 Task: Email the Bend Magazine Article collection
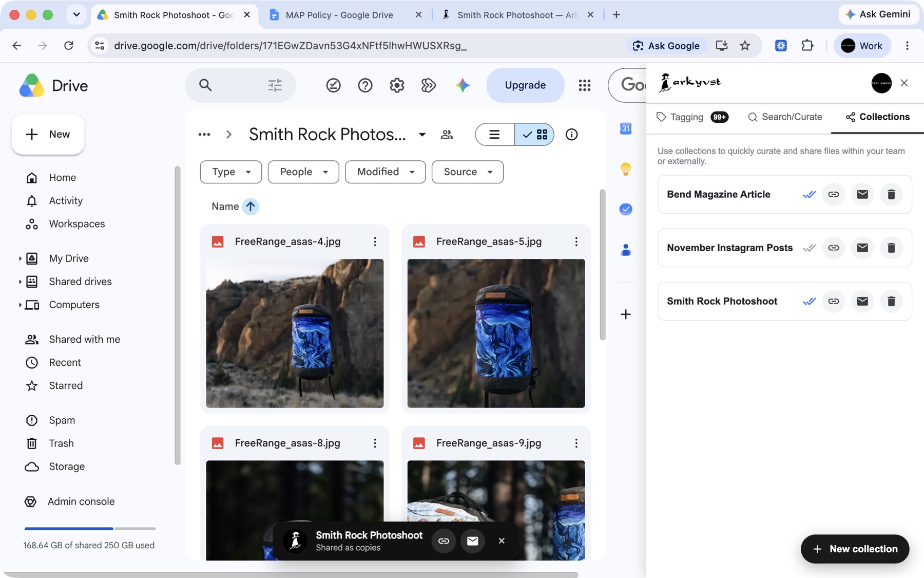862,194
